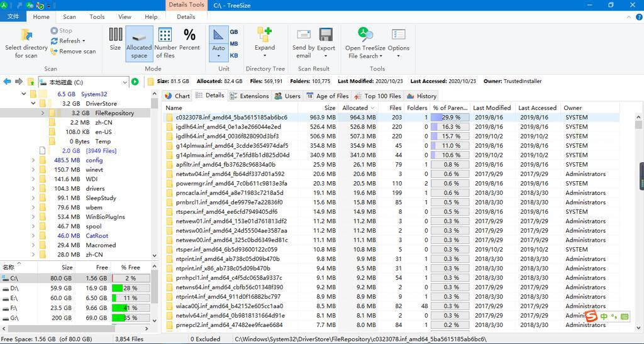Open the help question mark icon
This screenshot has width=644, height=344.
pyautogui.click(x=639, y=17)
